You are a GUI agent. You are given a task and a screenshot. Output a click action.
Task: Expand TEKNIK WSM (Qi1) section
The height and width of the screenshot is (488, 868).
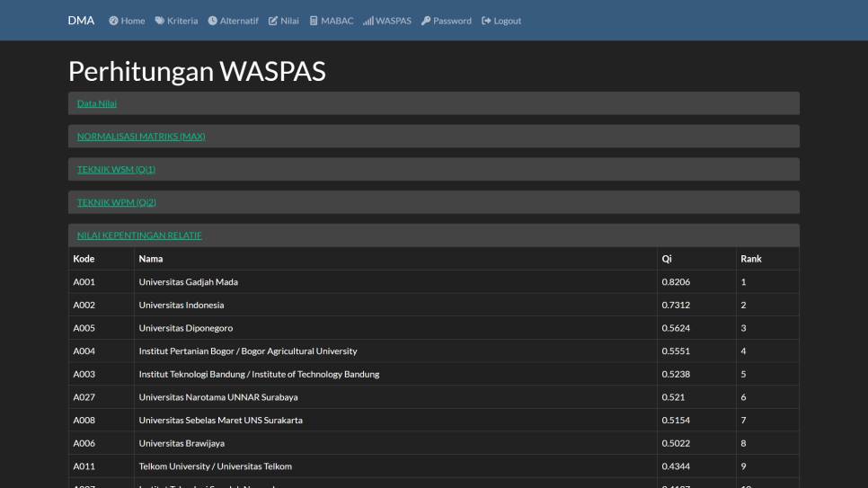116,170
